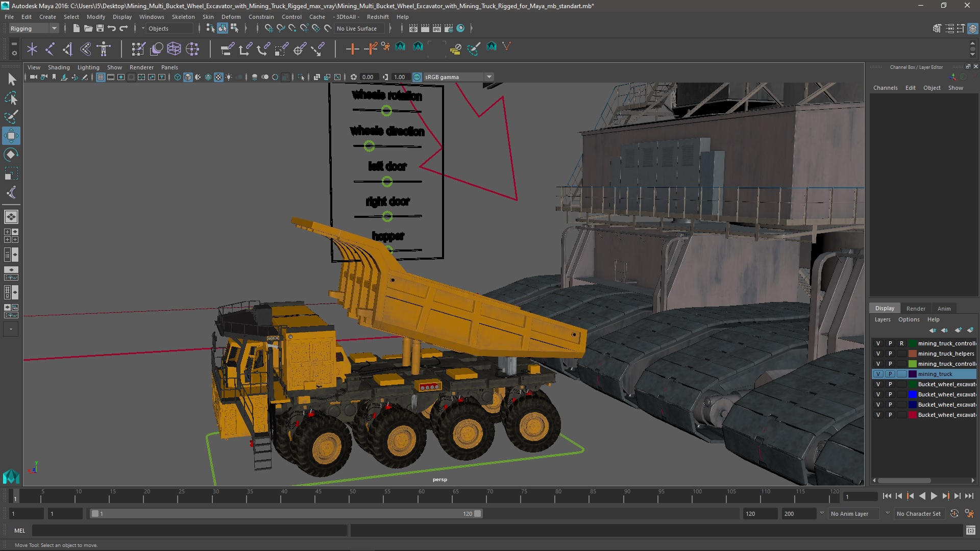Image resolution: width=980 pixels, height=551 pixels.
Task: Step forward one frame button
Action: 957,496
